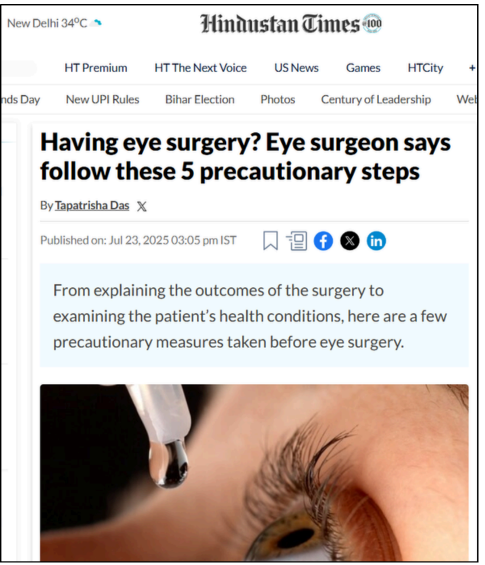
Task: Bookmark this article with the bookmark icon
Action: pyautogui.click(x=270, y=240)
